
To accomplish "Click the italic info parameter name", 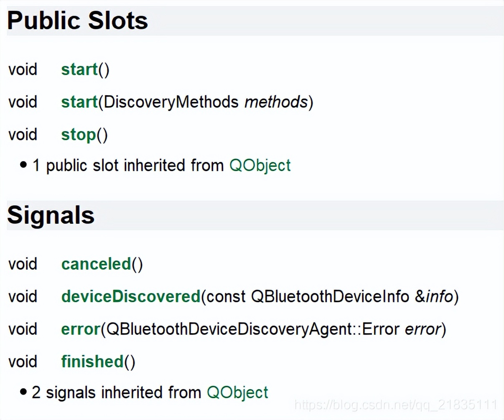I will click(439, 297).
